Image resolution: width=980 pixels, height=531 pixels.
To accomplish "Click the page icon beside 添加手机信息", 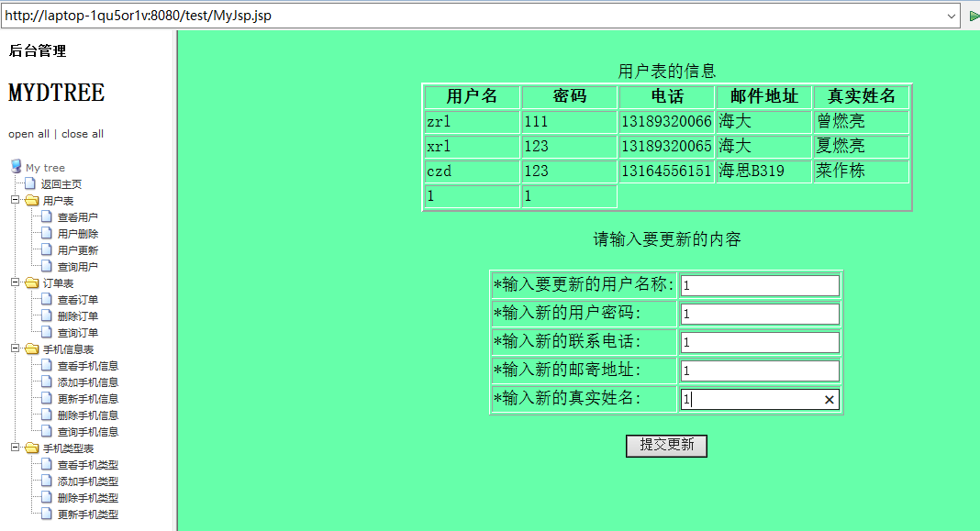I will pos(46,382).
